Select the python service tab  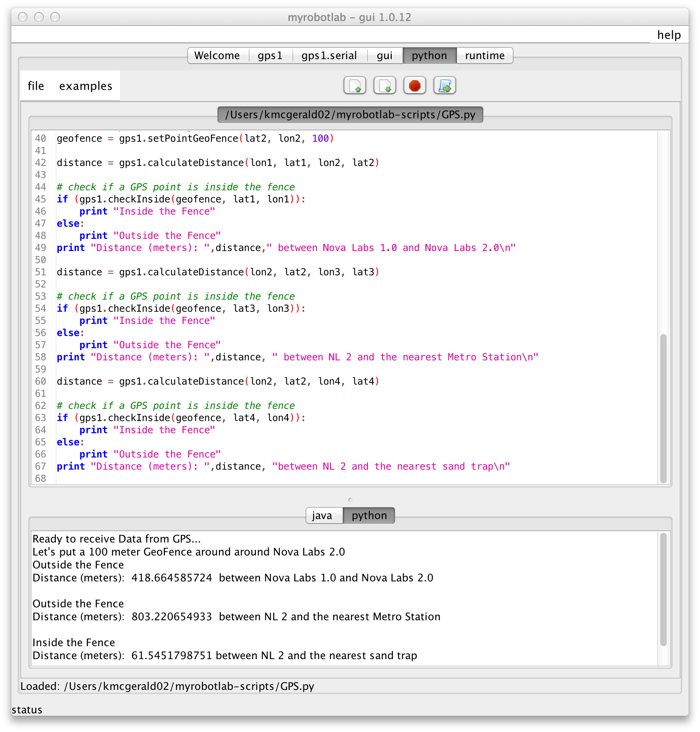[x=429, y=55]
